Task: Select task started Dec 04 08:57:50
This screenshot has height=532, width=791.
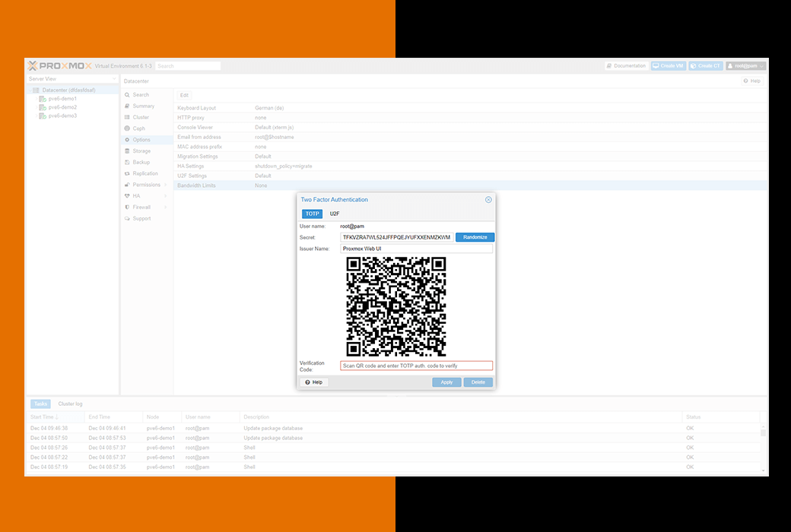Action: click(x=393, y=438)
